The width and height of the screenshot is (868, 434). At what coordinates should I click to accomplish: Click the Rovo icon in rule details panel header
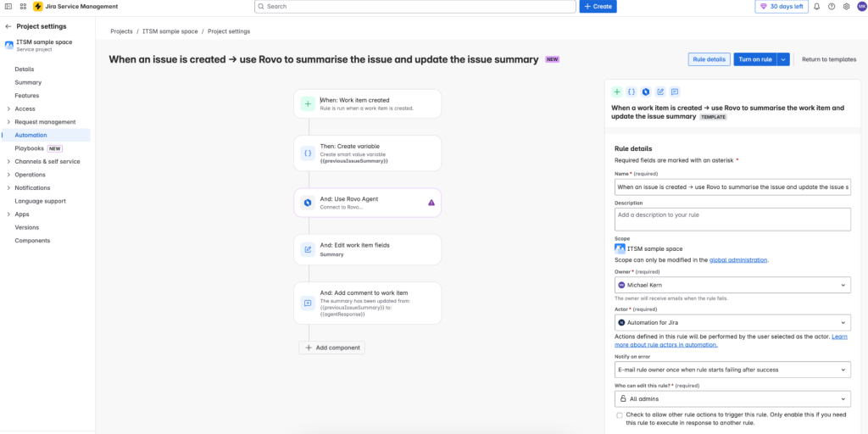(645, 92)
